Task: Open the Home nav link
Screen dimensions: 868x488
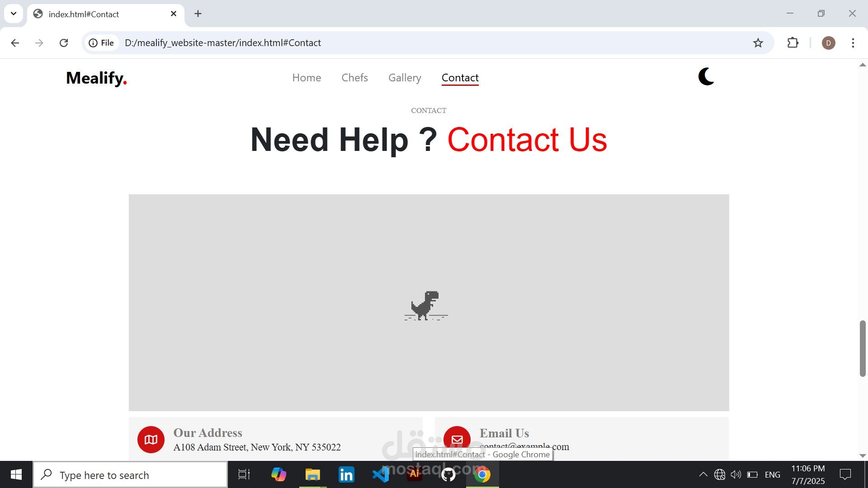Action: (x=307, y=78)
